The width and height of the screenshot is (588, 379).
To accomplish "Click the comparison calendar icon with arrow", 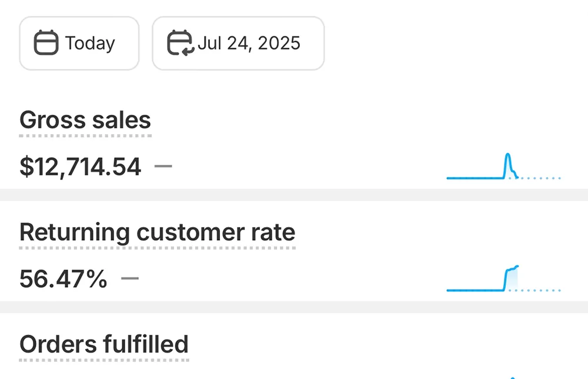I will 181,43.
